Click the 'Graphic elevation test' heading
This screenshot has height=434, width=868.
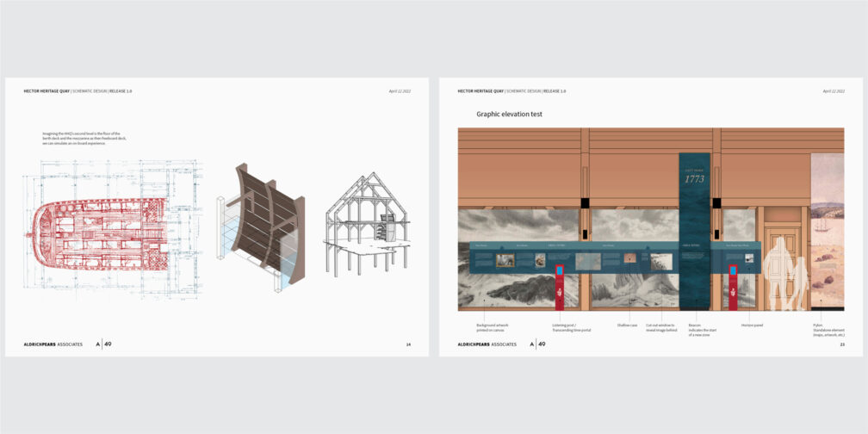(x=509, y=114)
